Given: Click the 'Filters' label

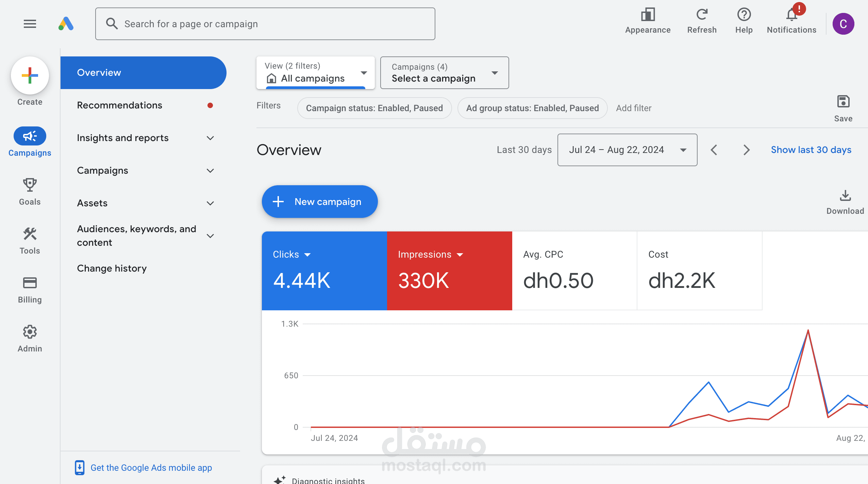Looking at the screenshot, I should click(x=268, y=105).
